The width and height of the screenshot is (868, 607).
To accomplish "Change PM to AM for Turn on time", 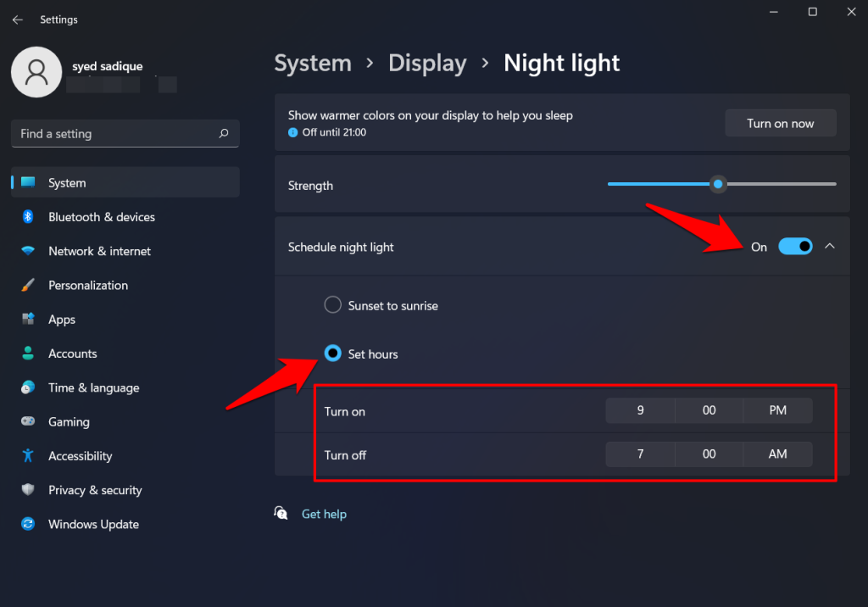I will tap(776, 409).
